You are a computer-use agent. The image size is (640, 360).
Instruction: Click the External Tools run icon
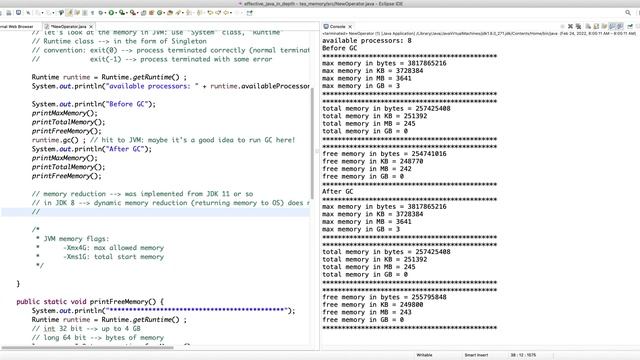(133, 13)
